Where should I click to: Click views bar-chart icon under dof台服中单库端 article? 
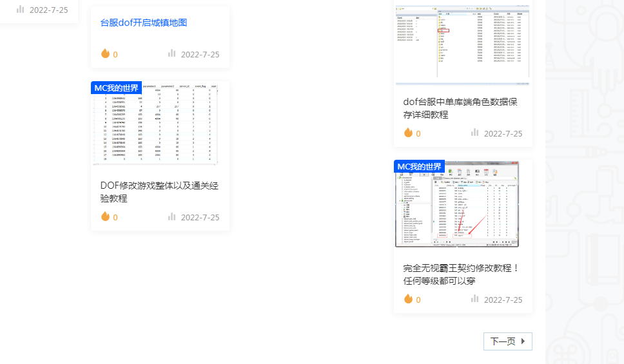[475, 133]
